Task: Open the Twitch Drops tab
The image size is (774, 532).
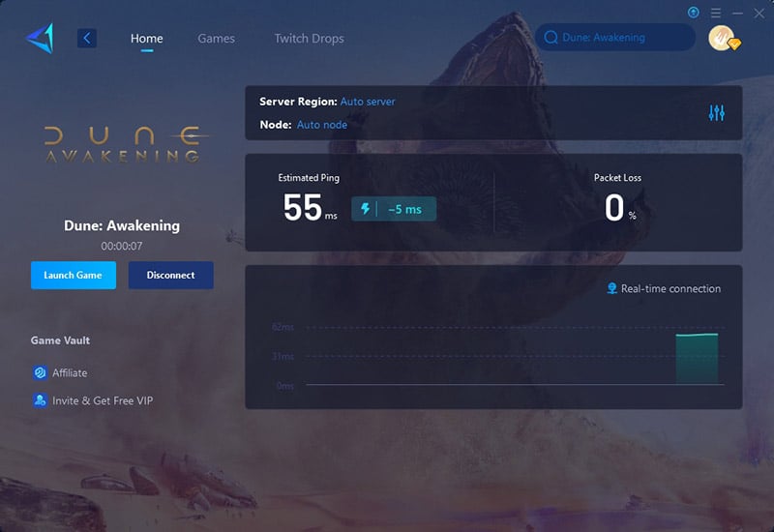Action: [309, 38]
